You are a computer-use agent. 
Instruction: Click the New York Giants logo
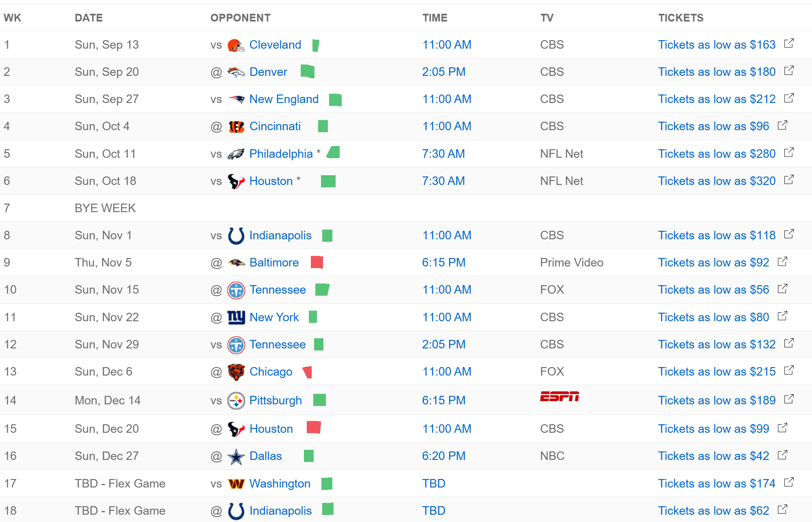(x=236, y=317)
